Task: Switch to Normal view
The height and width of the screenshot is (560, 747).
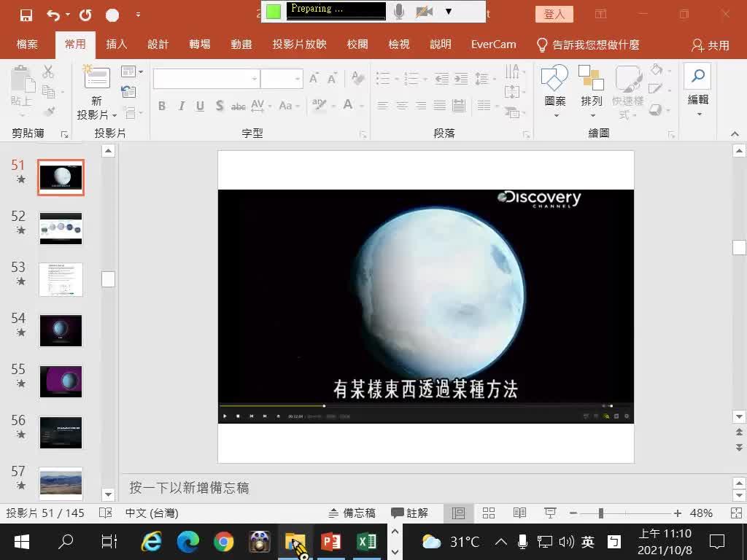Action: [458, 513]
